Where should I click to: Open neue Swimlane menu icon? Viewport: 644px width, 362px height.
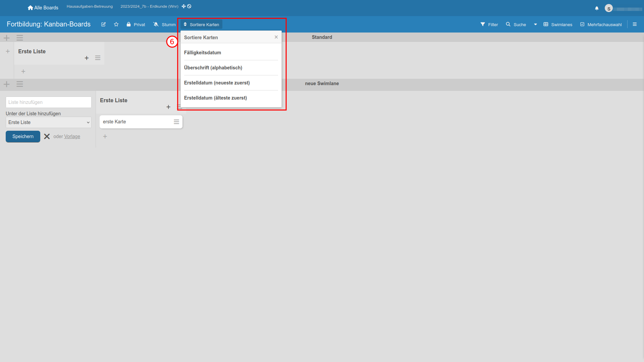pyautogui.click(x=20, y=84)
